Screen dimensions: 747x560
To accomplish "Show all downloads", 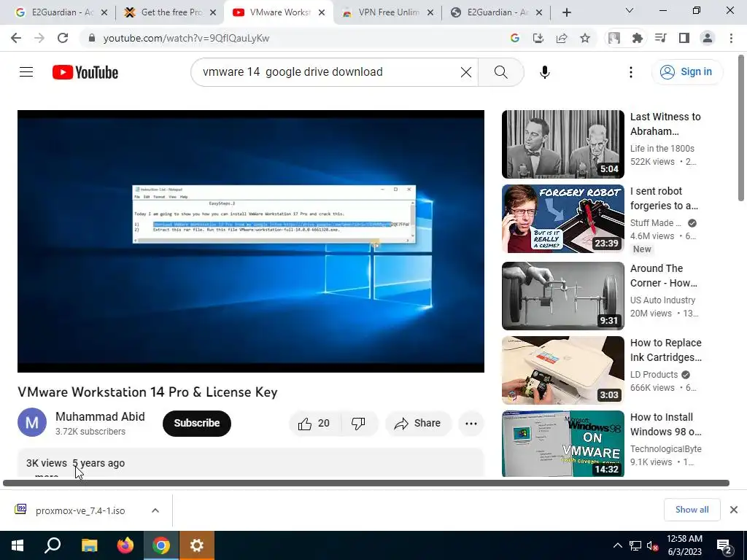I will 692,510.
